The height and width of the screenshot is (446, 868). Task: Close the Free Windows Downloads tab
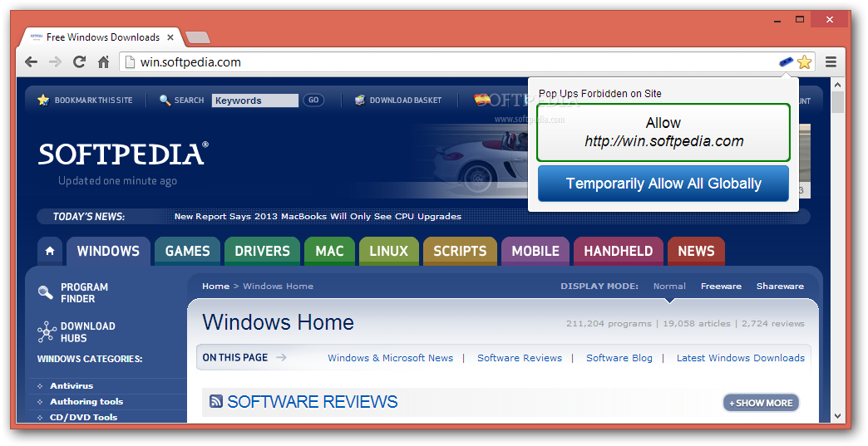(x=170, y=37)
